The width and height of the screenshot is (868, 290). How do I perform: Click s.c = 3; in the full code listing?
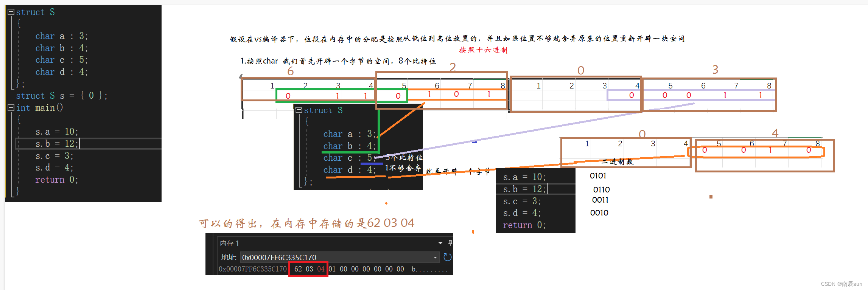pyautogui.click(x=54, y=156)
